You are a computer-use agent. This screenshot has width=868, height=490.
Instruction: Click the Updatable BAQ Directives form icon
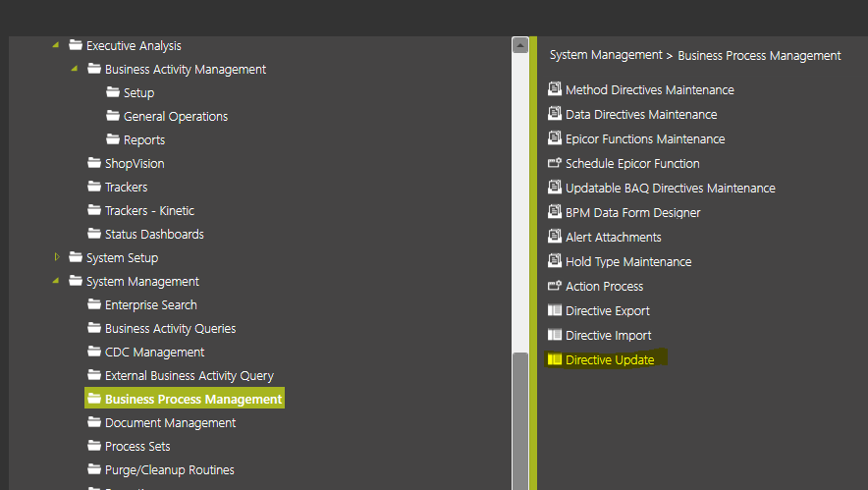tap(554, 187)
